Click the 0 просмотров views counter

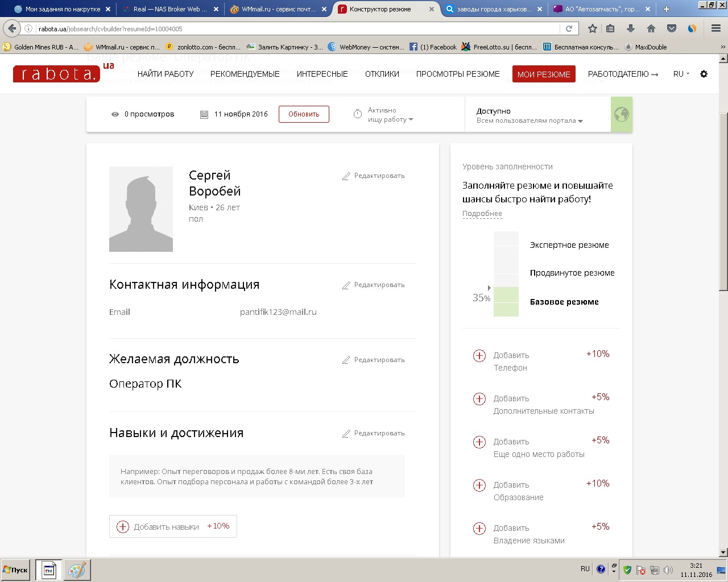(x=143, y=114)
